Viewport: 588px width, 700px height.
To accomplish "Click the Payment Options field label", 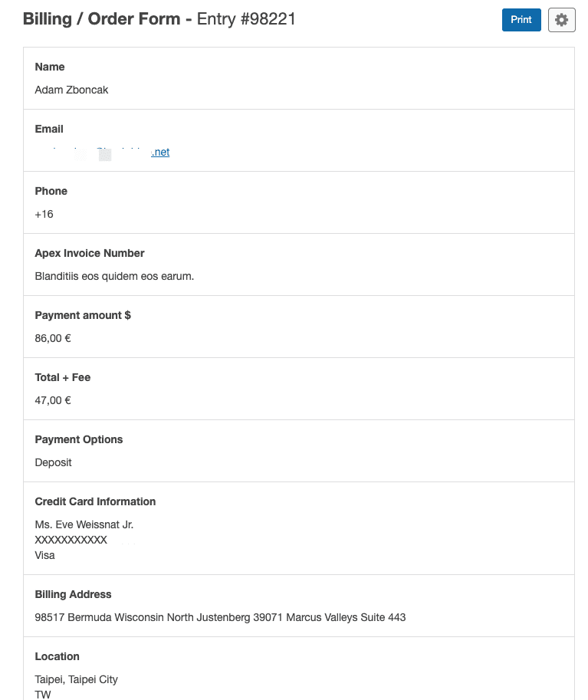I will tap(78, 440).
